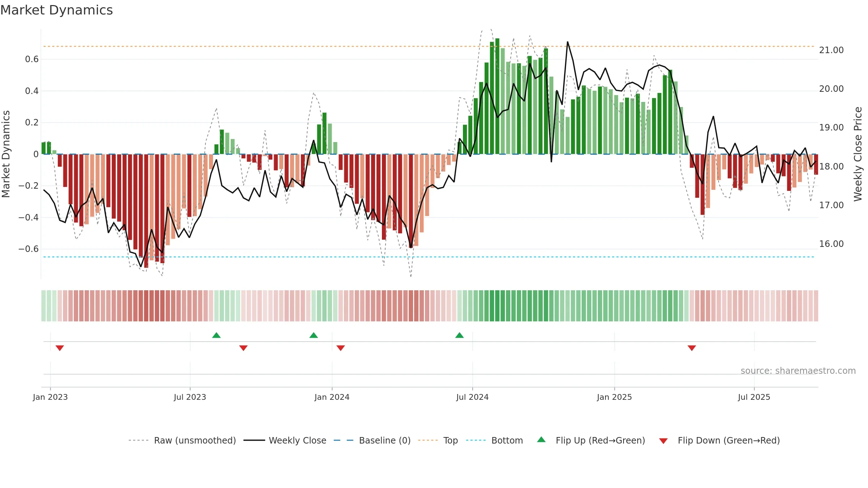Click the 0.6 left axis label
The image size is (868, 488).
tap(32, 59)
